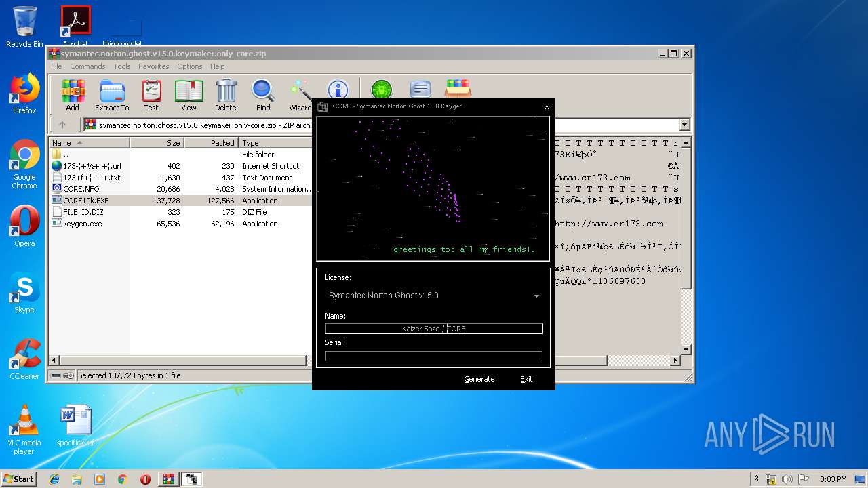The height and width of the screenshot is (488, 868).
Task: Click the Extract To toolbar icon
Action: 112,95
